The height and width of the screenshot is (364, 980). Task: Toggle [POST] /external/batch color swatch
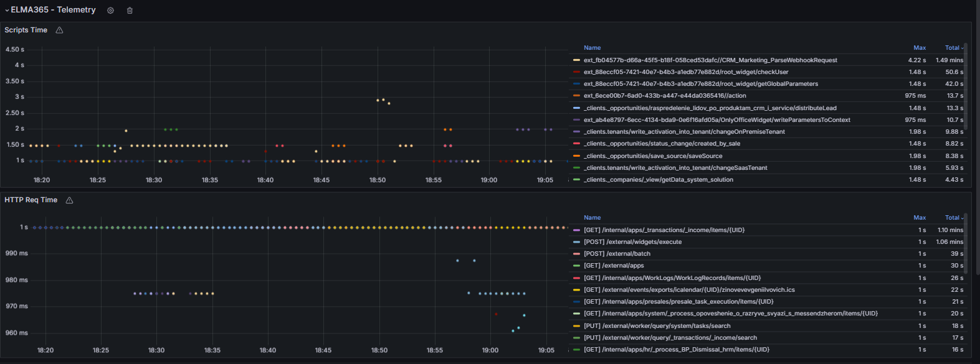click(x=576, y=254)
